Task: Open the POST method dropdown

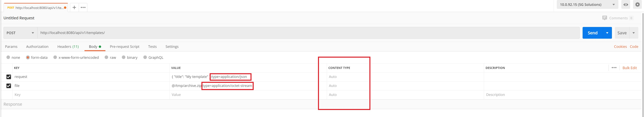Action: tap(20, 33)
